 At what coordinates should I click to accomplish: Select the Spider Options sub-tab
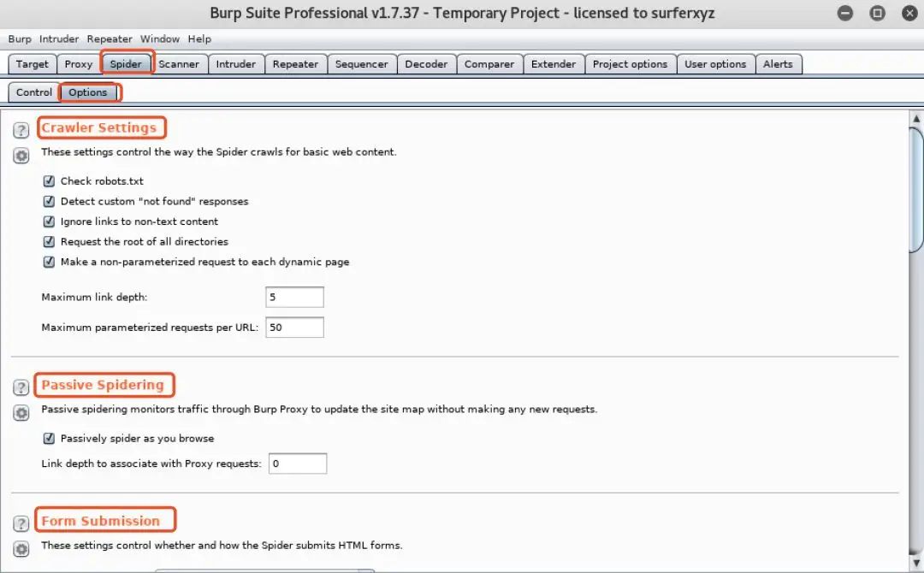pos(88,92)
